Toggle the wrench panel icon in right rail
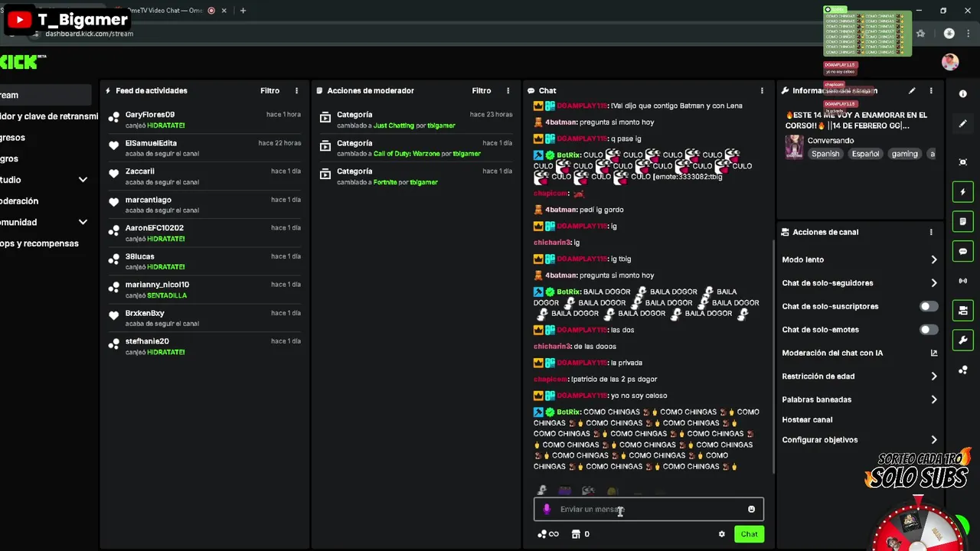Screen dimensions: 980x551 pyautogui.click(x=962, y=341)
